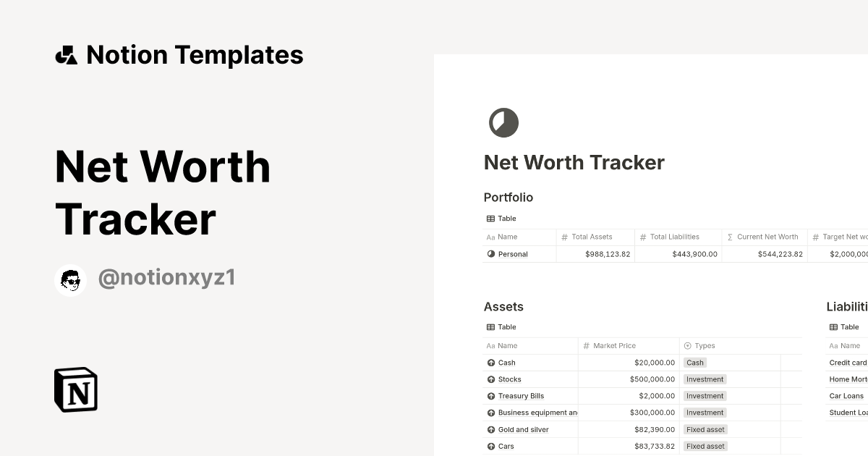Click the page icon beside the Personal row
868x456 pixels.
coord(492,254)
